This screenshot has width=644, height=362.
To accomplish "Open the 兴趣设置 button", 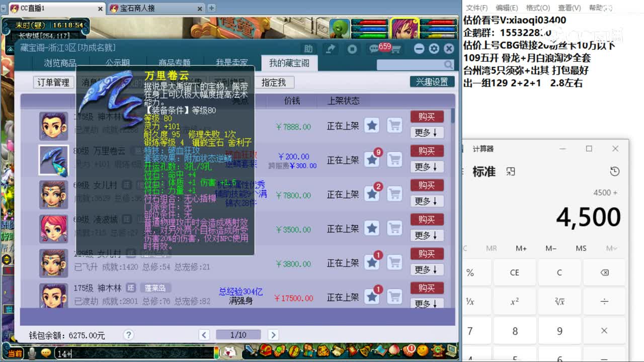I will [x=432, y=81].
